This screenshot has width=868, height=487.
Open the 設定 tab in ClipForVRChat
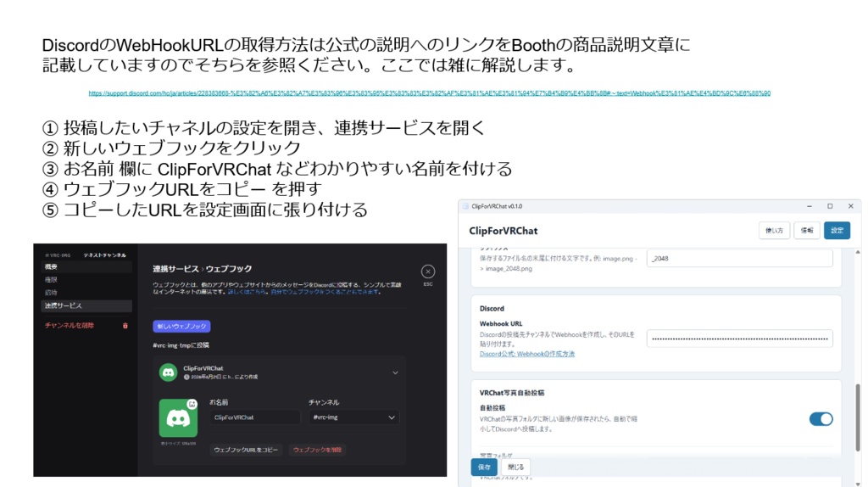click(x=837, y=231)
